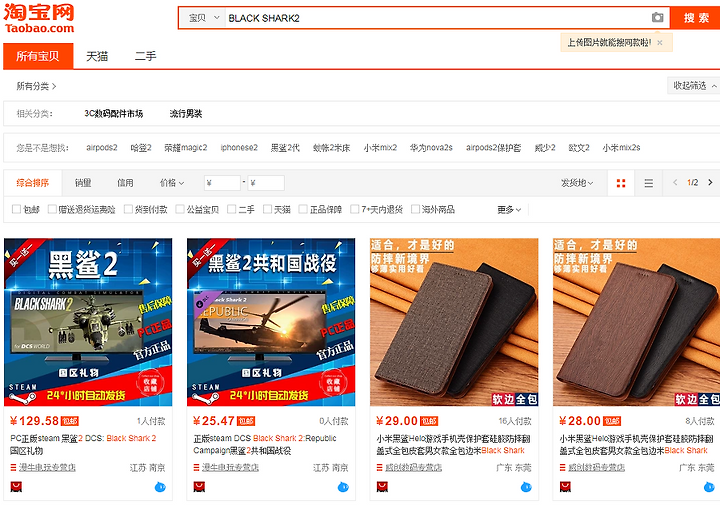This screenshot has height=505, width=720.
Task: Open Wangwang chat icon for ¥25.47 item
Action: pos(343,487)
